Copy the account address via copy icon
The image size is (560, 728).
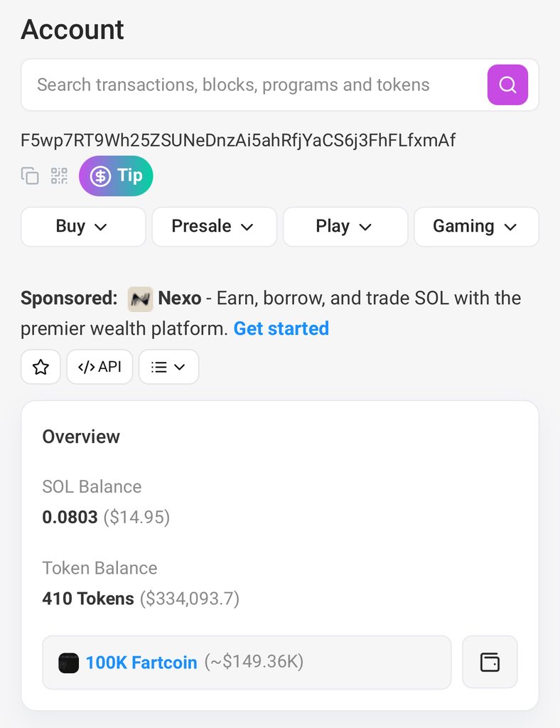pyautogui.click(x=30, y=176)
